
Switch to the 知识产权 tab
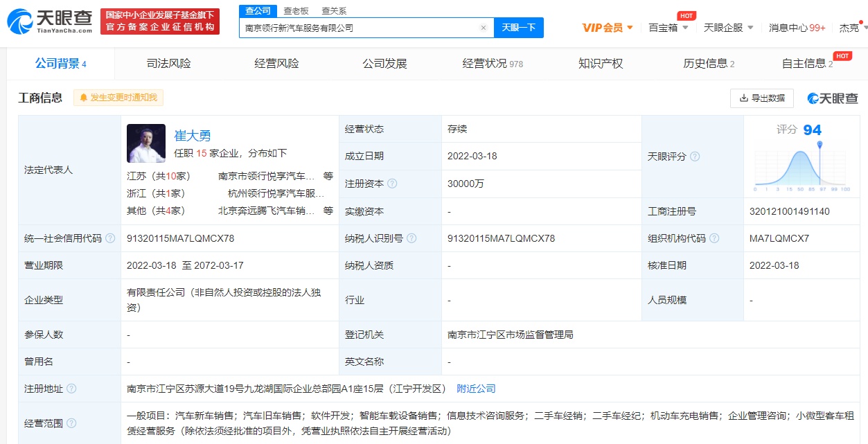pos(601,64)
